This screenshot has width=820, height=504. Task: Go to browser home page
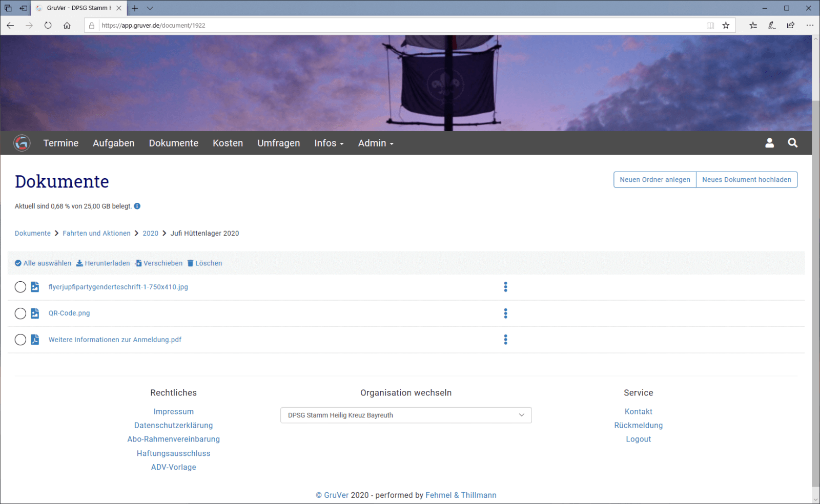pyautogui.click(x=67, y=25)
